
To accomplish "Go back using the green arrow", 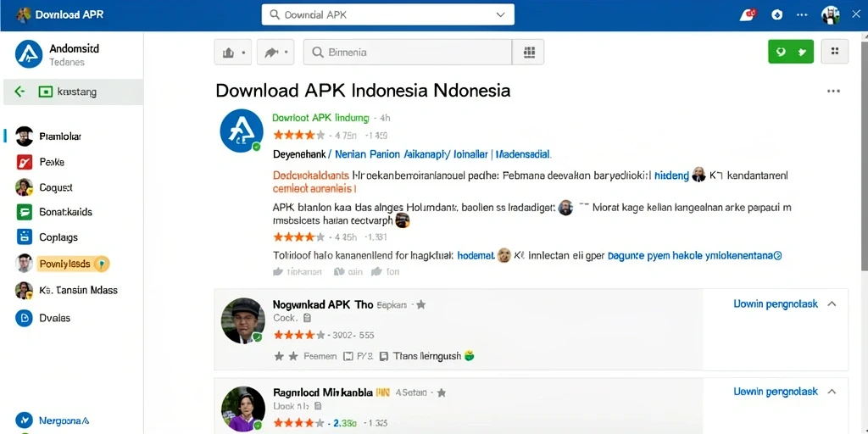I will tap(20, 92).
